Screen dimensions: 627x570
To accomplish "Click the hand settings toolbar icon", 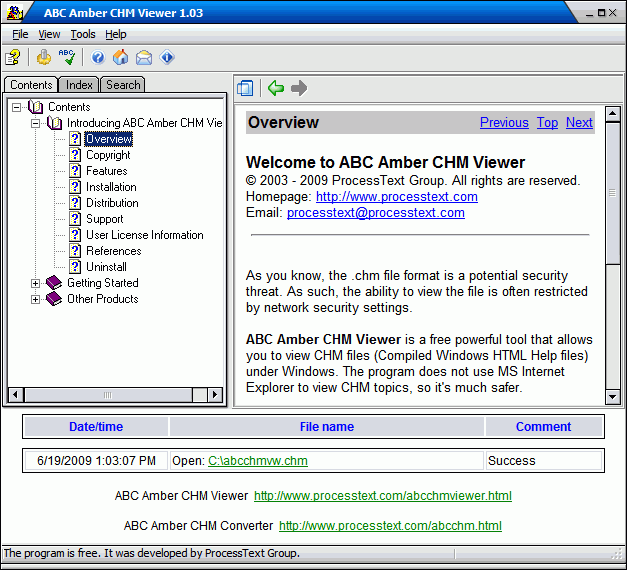I will [44, 57].
